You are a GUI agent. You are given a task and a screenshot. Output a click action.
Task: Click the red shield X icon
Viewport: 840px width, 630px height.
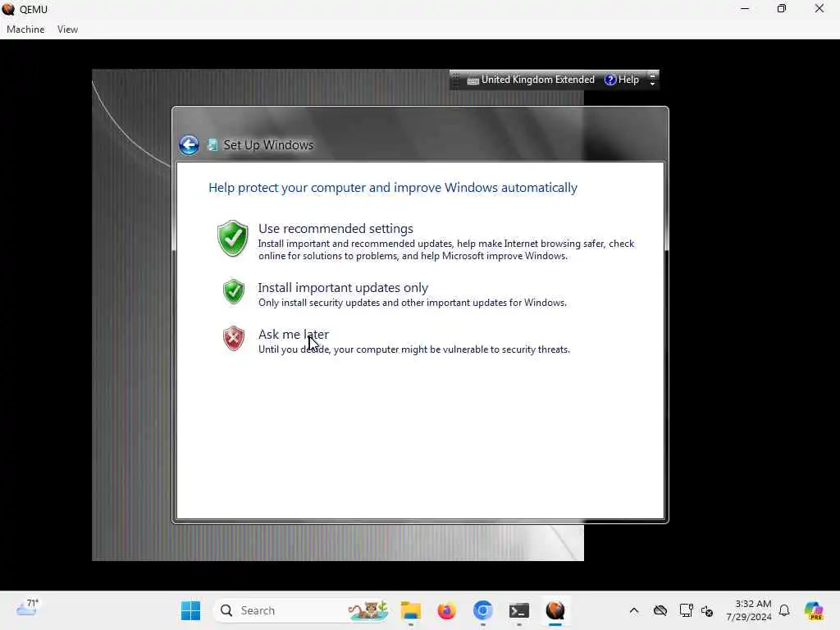coord(234,338)
